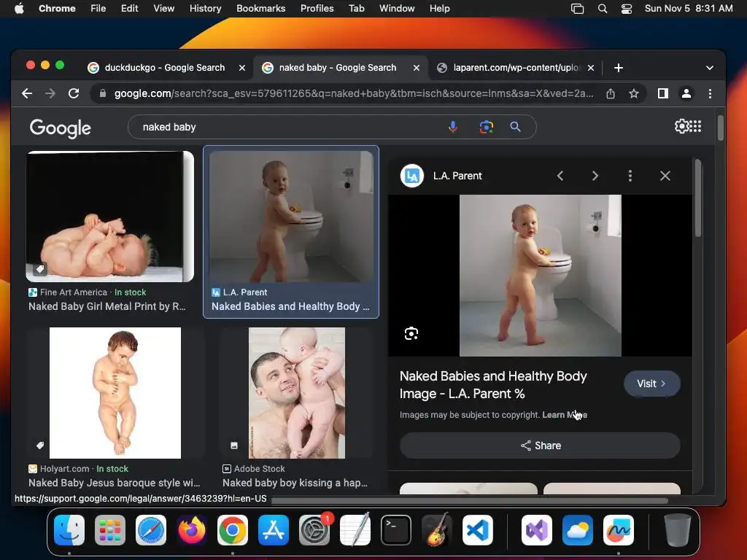Switch to the laparent.com tab

[516, 68]
